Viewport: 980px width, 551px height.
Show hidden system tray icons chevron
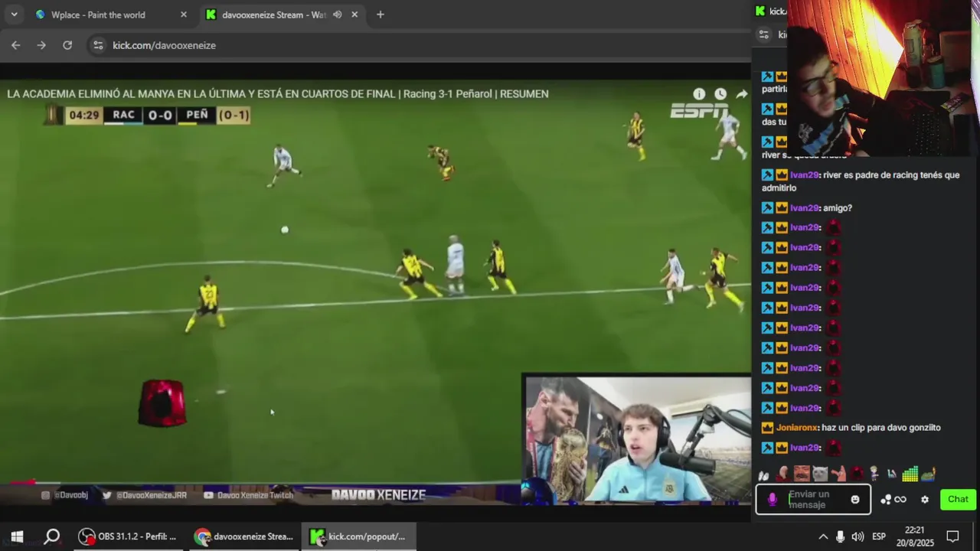823,536
